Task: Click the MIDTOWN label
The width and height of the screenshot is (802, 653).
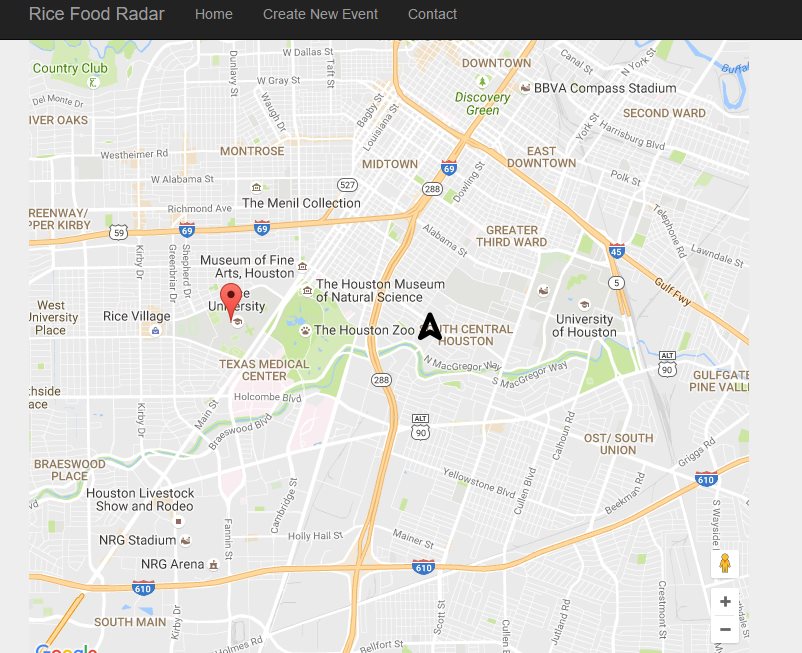Action: pos(390,164)
